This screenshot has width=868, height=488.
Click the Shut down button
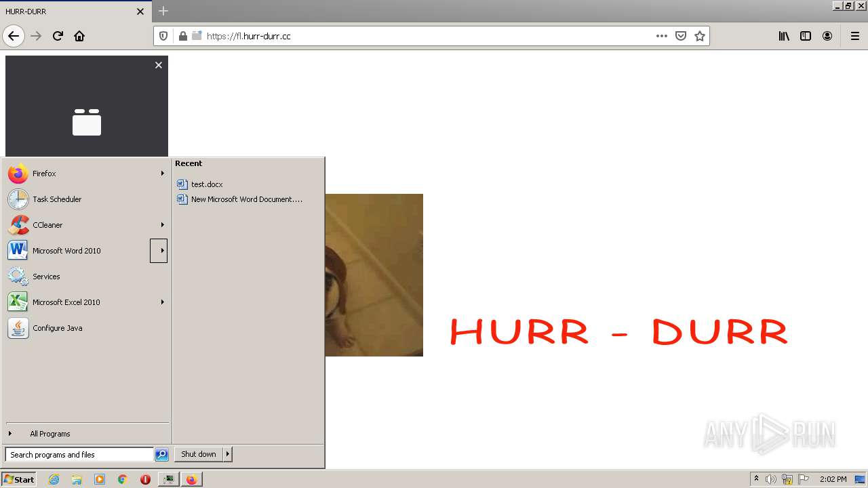(x=199, y=454)
